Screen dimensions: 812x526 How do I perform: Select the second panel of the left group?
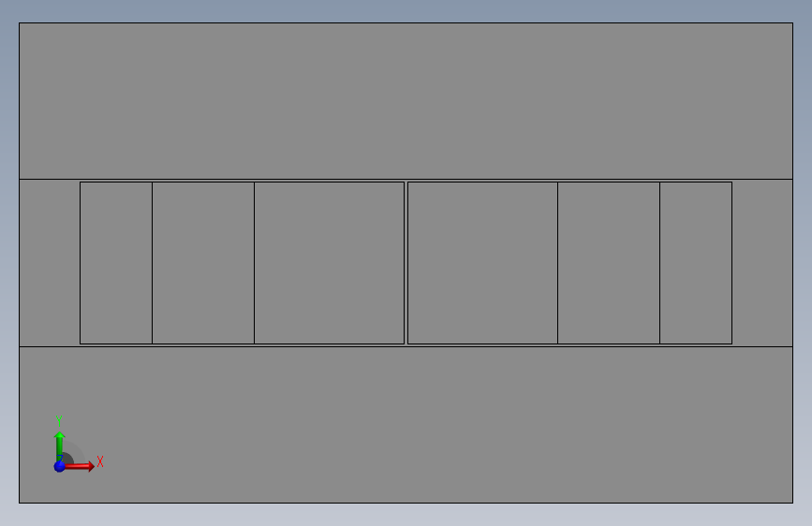coord(203,262)
